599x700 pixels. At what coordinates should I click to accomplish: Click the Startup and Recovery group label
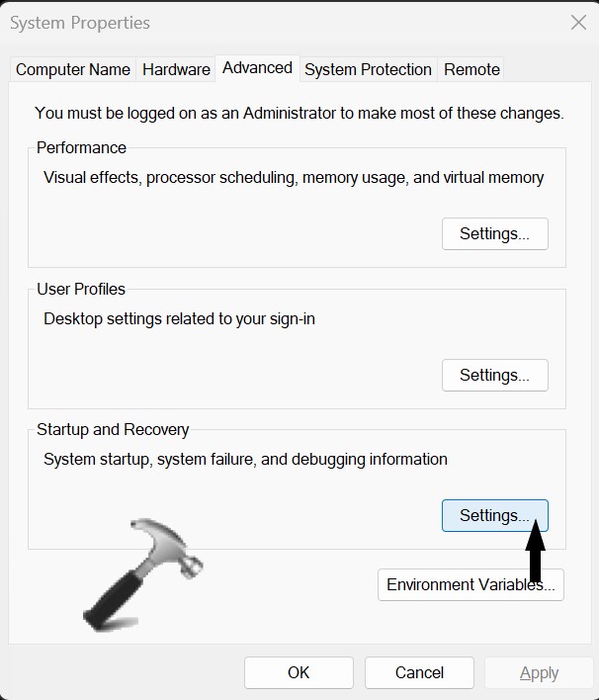point(113,430)
